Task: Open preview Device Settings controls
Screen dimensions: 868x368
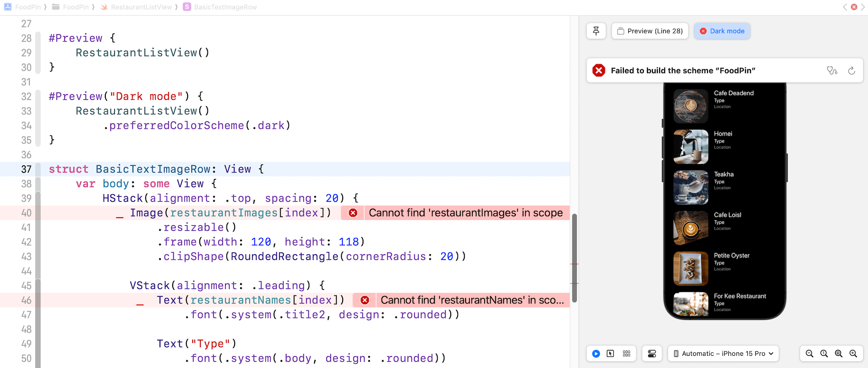Action: 652,354
